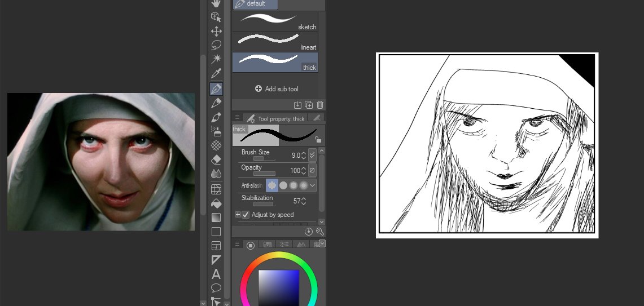Select the Lasso selection tool
Screen dimensions: 644x306
click(x=216, y=45)
